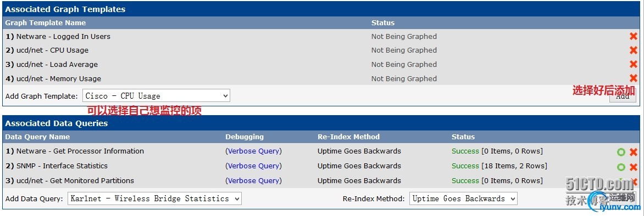The image size is (644, 216).
Task: Open Verbose Query for ucd/net Monitored Partitions
Action: tap(253, 180)
